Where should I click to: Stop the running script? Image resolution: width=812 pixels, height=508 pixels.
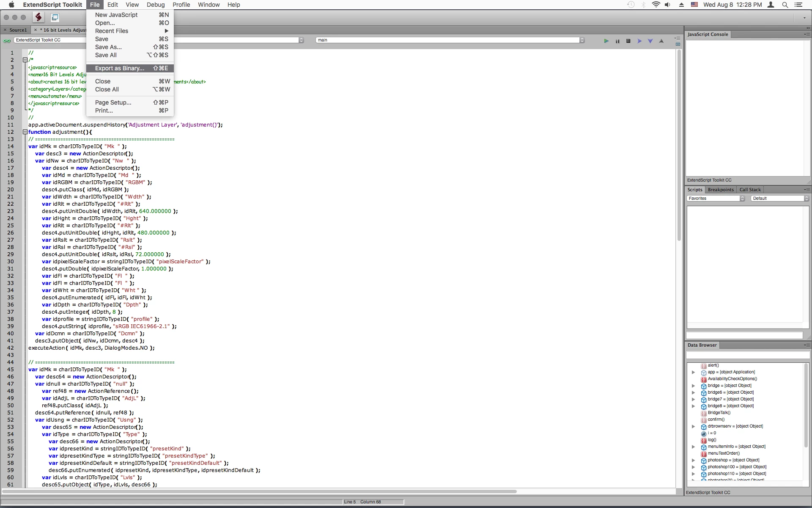(x=628, y=41)
